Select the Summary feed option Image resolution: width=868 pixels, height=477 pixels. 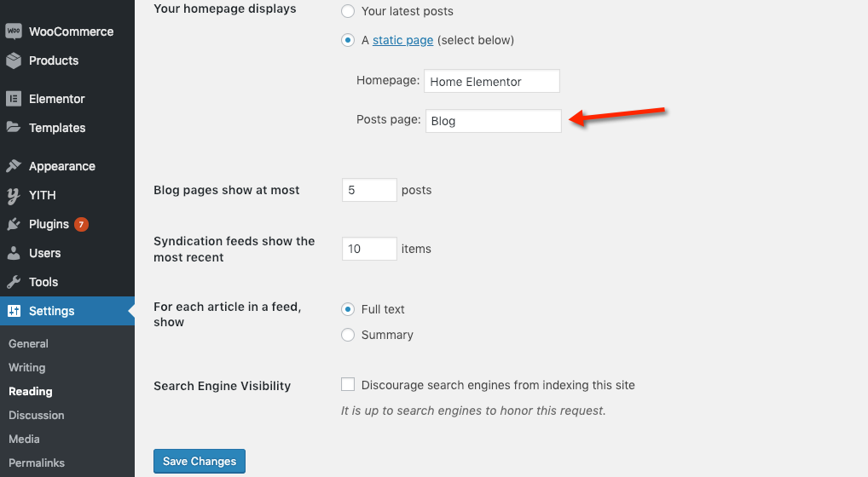click(x=348, y=335)
